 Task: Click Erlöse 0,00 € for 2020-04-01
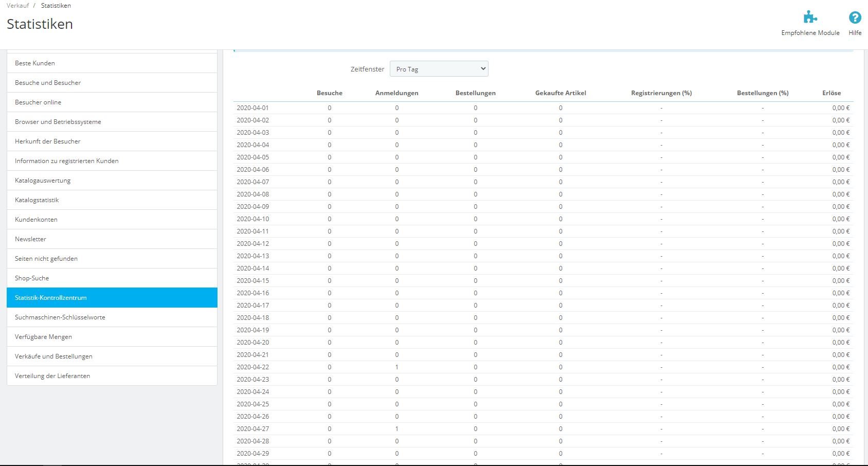pyautogui.click(x=841, y=108)
